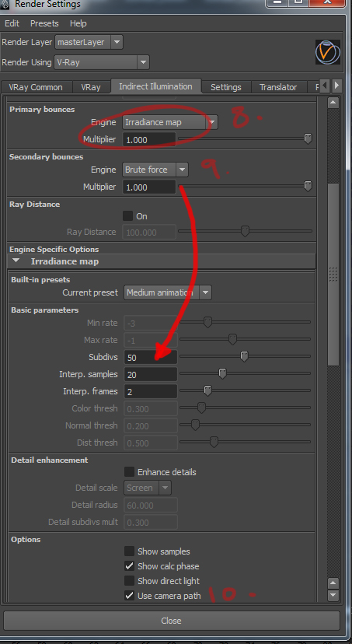
Task: Click the Ray Distance field showing 100.000
Action: coord(149,233)
